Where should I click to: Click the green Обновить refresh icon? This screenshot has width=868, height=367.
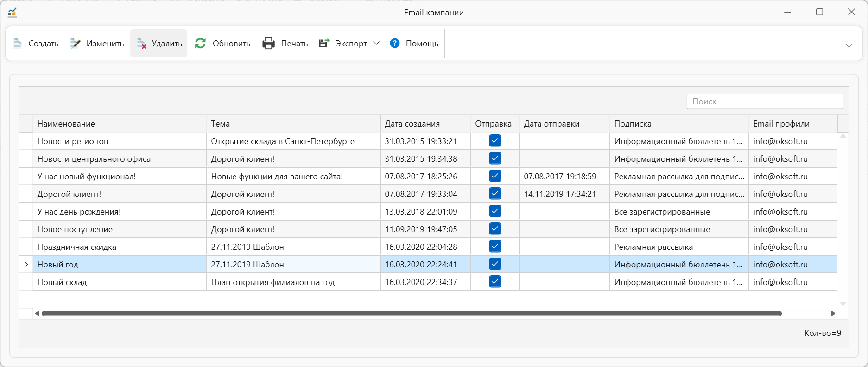click(200, 44)
